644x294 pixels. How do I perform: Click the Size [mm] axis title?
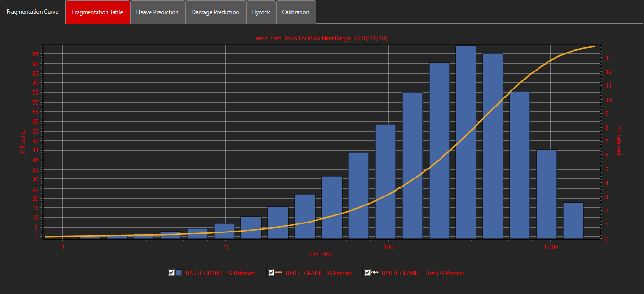pos(320,254)
